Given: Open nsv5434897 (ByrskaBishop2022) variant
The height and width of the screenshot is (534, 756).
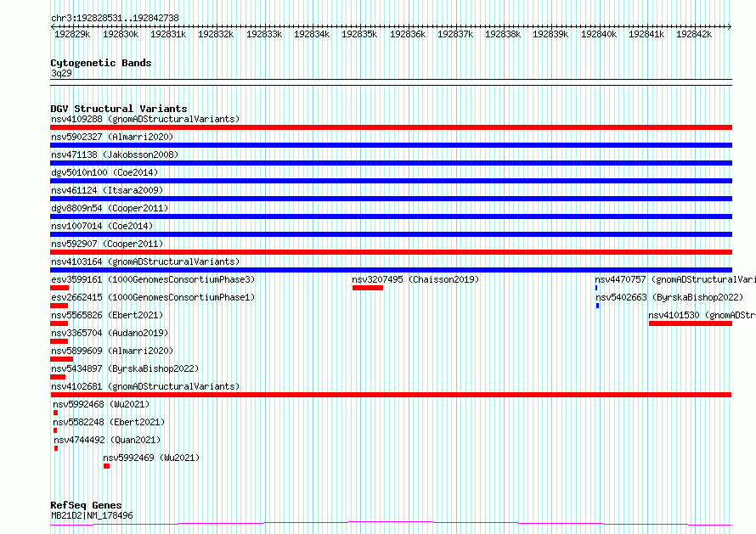Looking at the screenshot, I should tap(125, 368).
